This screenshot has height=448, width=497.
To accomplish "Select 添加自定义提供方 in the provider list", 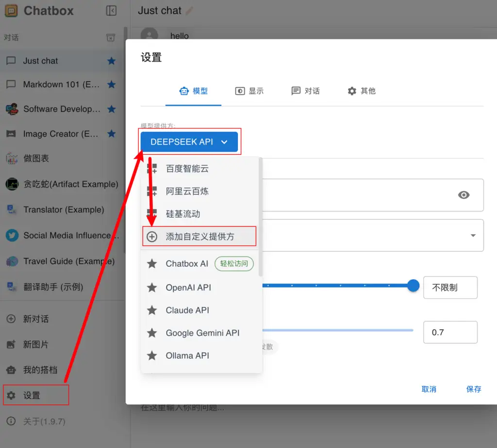I will (x=199, y=236).
